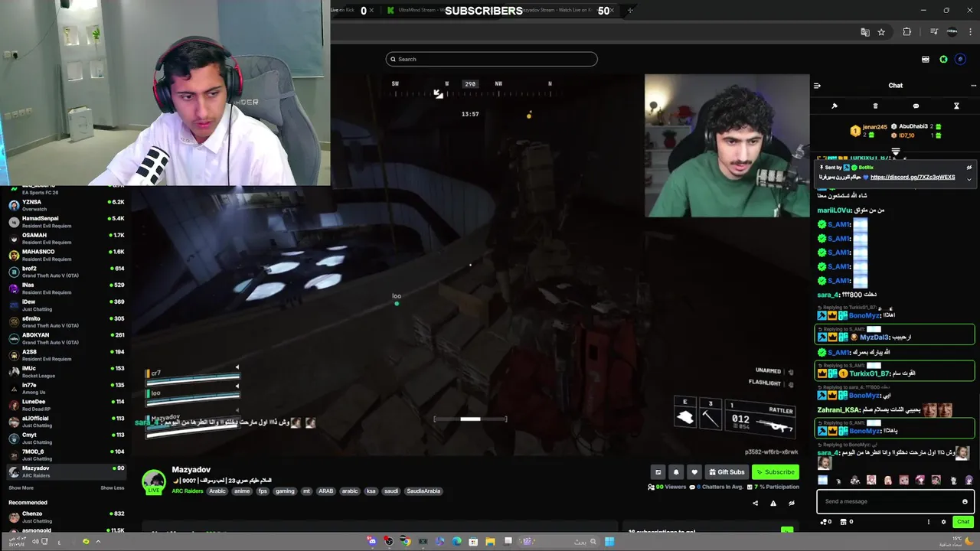Open recommended Chenzo channel
This screenshot has height=551, width=980.
[x=65, y=517]
